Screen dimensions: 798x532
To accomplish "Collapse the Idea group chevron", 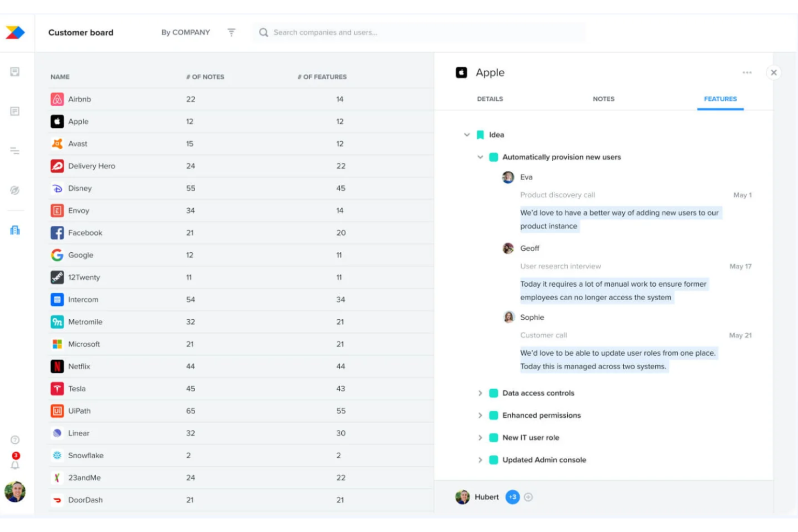I will tap(467, 135).
